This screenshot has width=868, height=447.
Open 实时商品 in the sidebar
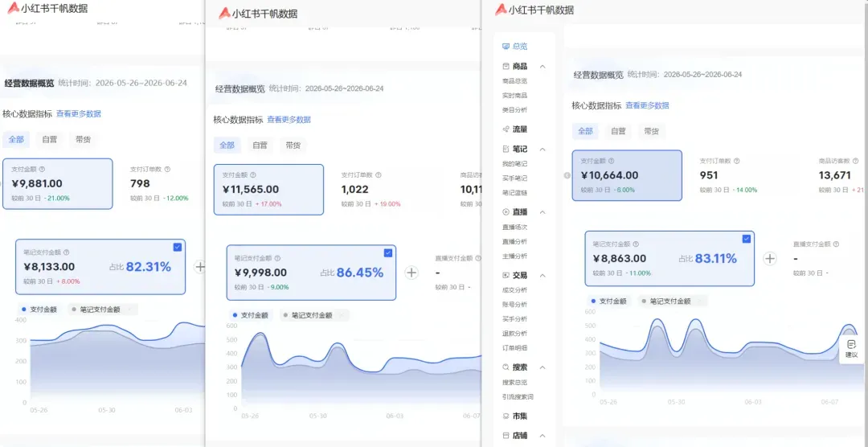515,96
